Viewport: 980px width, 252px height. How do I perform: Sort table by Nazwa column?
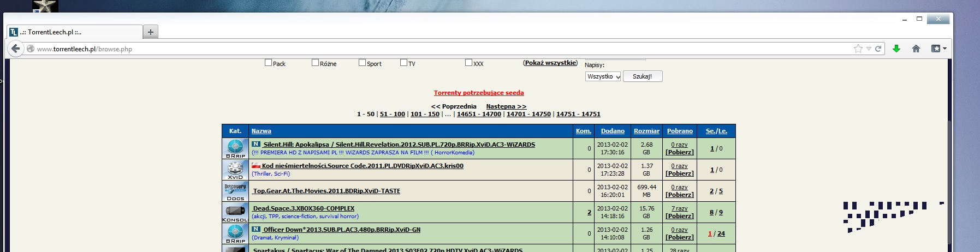tap(261, 131)
